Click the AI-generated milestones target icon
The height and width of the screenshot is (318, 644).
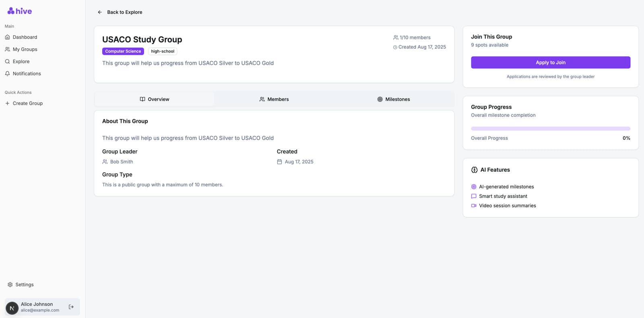(474, 187)
